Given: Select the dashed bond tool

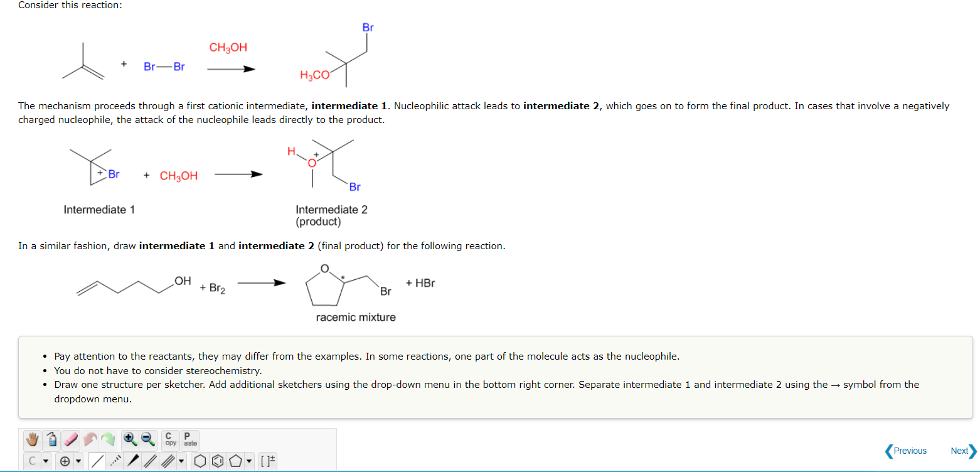Looking at the screenshot, I should click(x=114, y=459).
